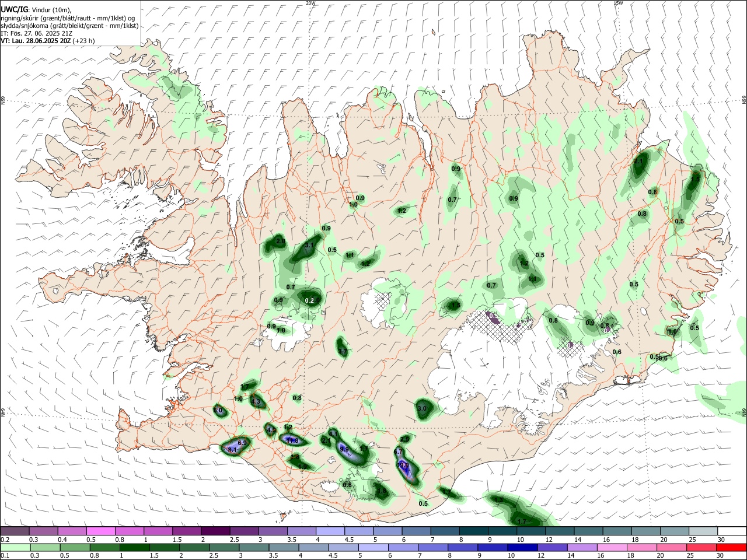This screenshot has width=747, height=560.
Task: Pick the darkest green 1–1.5 rain swatch
Action: [x=134, y=547]
